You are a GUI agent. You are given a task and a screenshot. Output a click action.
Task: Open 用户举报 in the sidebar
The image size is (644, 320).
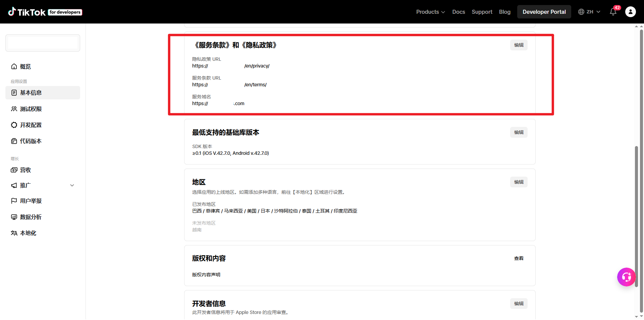tap(43, 201)
